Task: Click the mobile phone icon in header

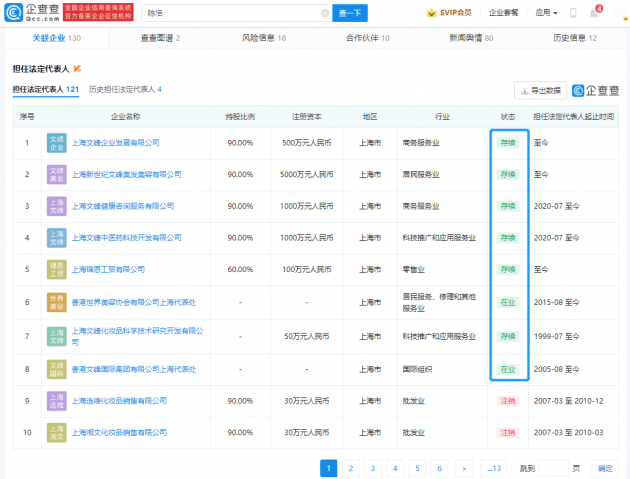Action: click(x=573, y=13)
